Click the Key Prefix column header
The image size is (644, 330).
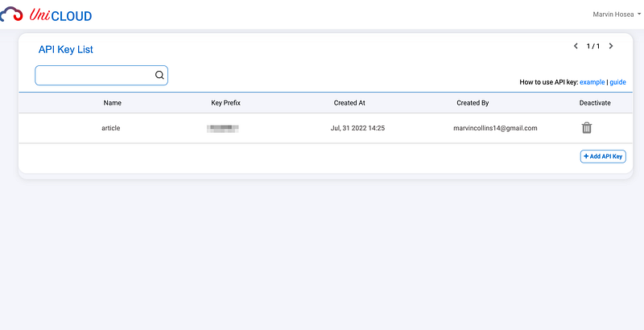pos(225,103)
